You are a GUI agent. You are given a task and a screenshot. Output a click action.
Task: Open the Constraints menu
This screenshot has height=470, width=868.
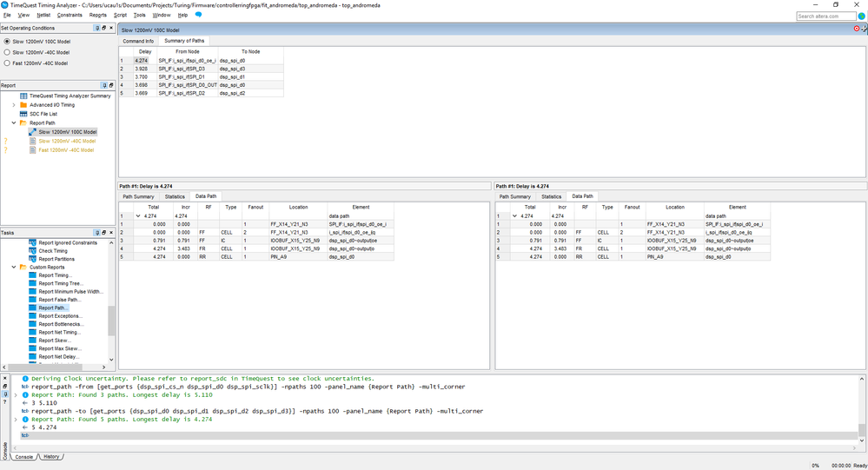click(x=70, y=15)
